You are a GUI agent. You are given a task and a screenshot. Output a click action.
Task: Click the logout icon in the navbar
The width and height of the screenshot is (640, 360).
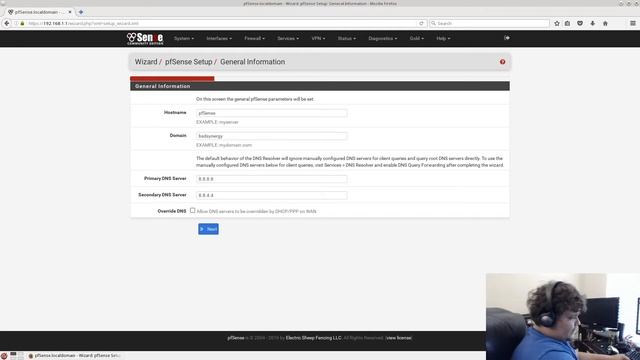[507, 38]
